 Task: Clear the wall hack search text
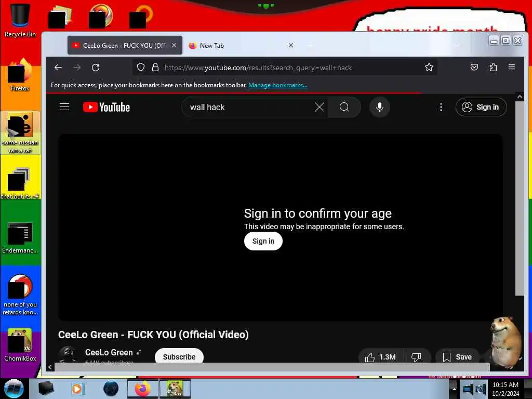point(320,107)
